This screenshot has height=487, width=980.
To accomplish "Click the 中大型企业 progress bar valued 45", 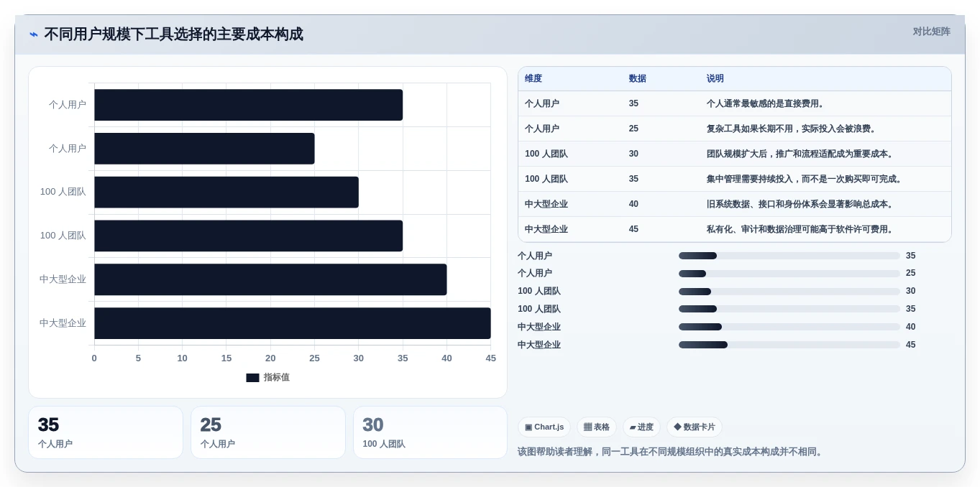I will click(x=789, y=345).
